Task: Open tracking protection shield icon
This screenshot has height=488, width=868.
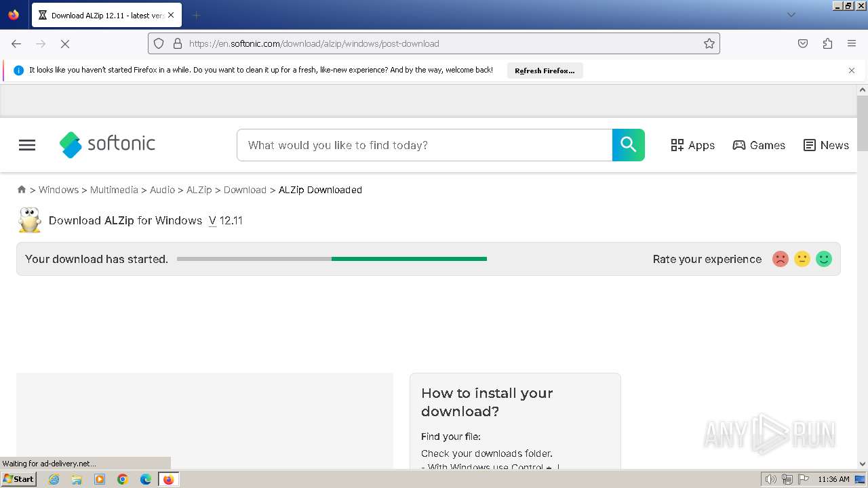Action: (159, 43)
